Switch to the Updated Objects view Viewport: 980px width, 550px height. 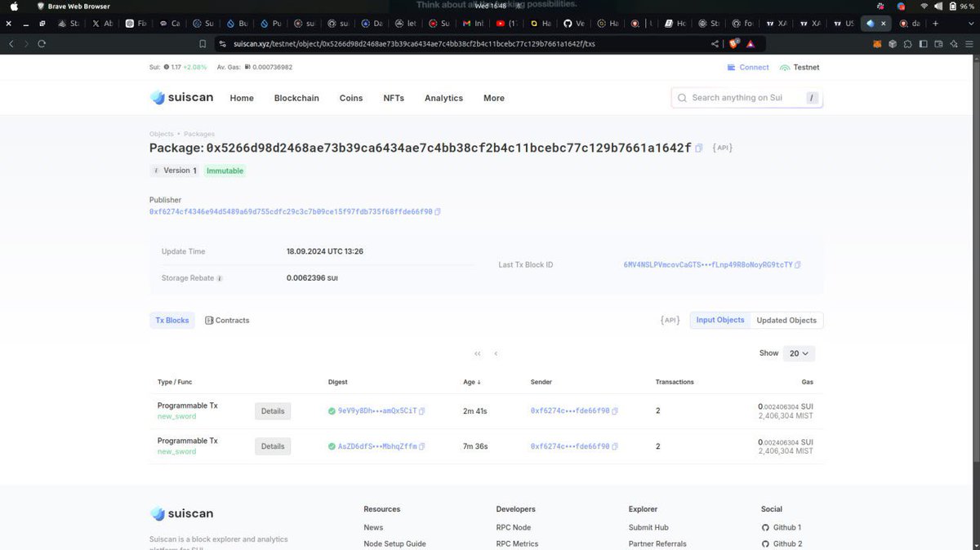tap(786, 320)
